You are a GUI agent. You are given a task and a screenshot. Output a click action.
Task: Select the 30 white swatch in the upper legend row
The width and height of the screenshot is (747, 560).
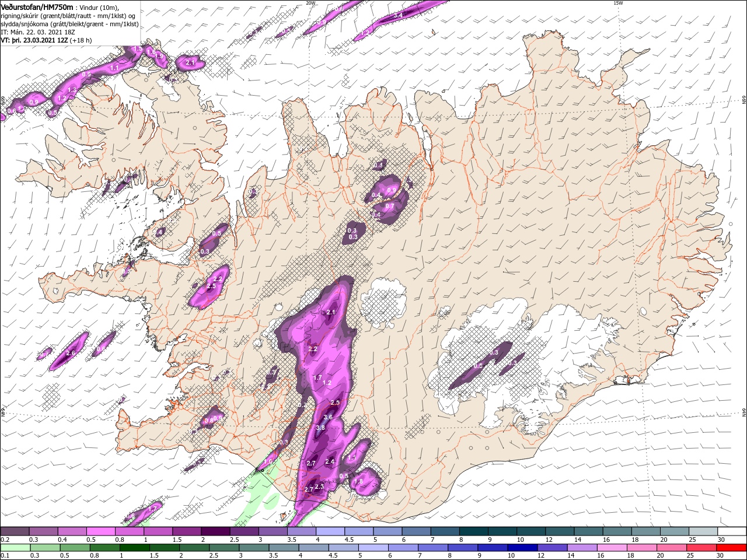732,531
